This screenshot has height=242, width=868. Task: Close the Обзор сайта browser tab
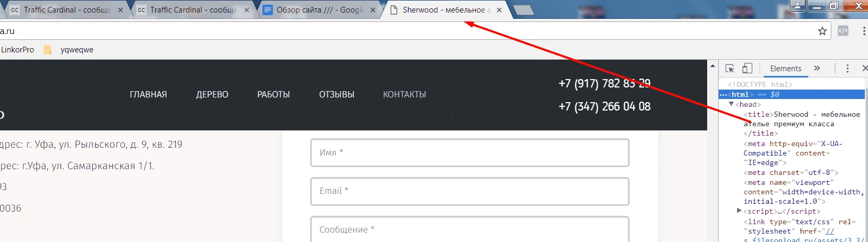point(373,10)
